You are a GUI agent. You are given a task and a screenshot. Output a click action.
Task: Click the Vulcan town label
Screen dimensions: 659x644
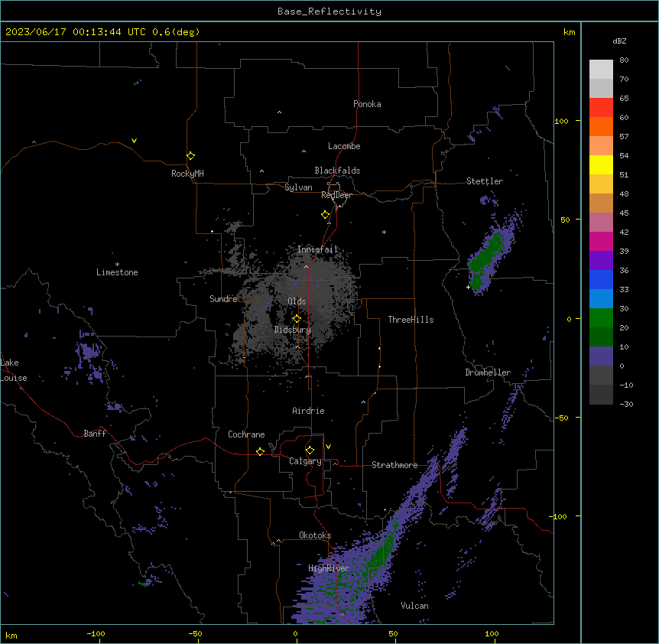coord(415,606)
